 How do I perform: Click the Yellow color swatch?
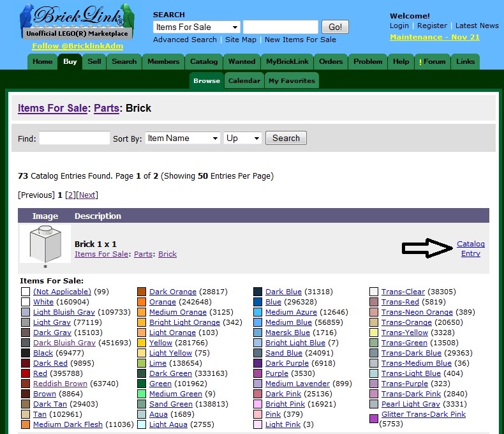(x=142, y=343)
